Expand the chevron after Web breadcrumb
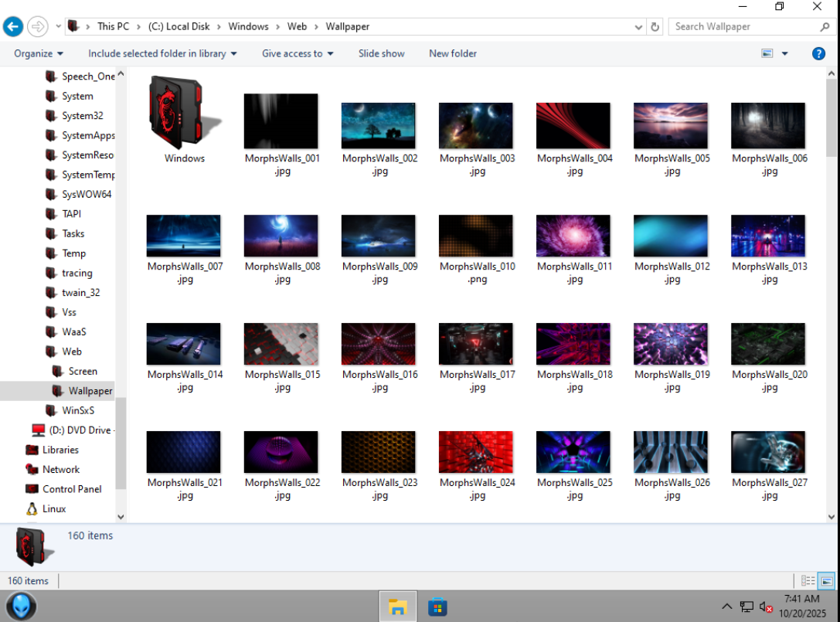 point(316,27)
